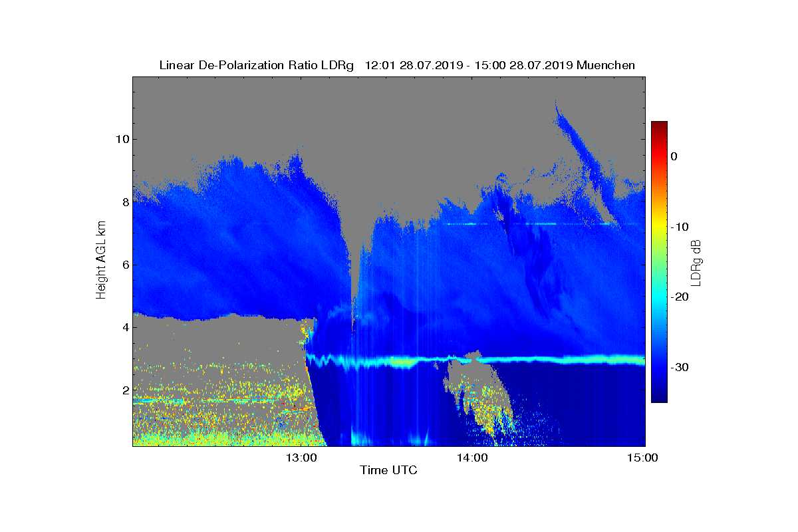Screen dimensions: 798x532
Task: Click the dark blue bottom of the colorbar
Action: coord(659,396)
